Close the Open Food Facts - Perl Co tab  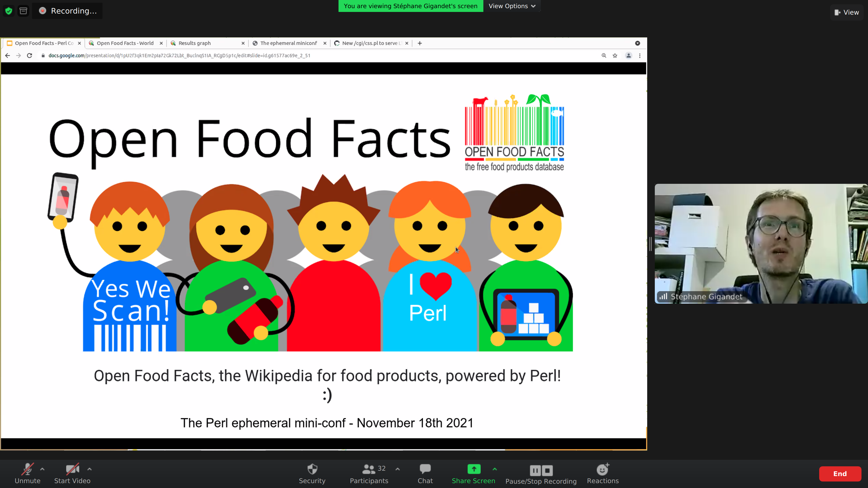[79, 43]
